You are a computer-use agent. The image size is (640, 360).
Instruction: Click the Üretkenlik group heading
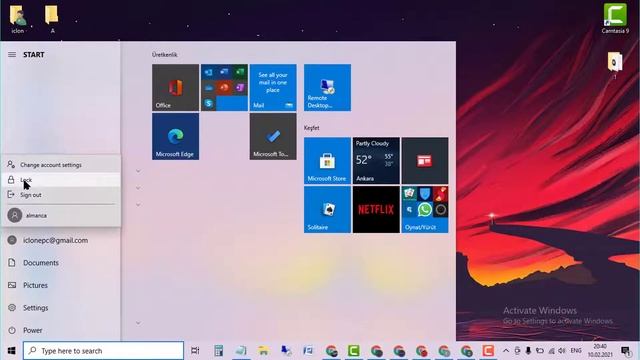click(x=164, y=54)
